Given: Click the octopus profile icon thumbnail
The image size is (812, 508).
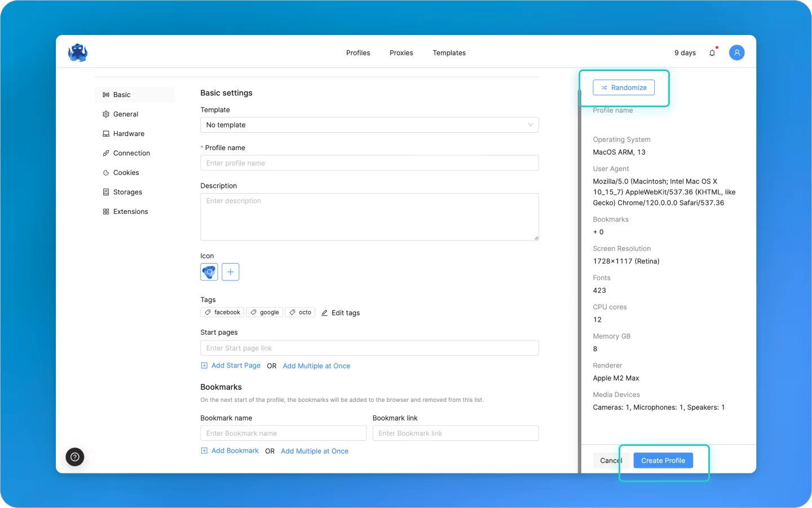Looking at the screenshot, I should (x=209, y=271).
